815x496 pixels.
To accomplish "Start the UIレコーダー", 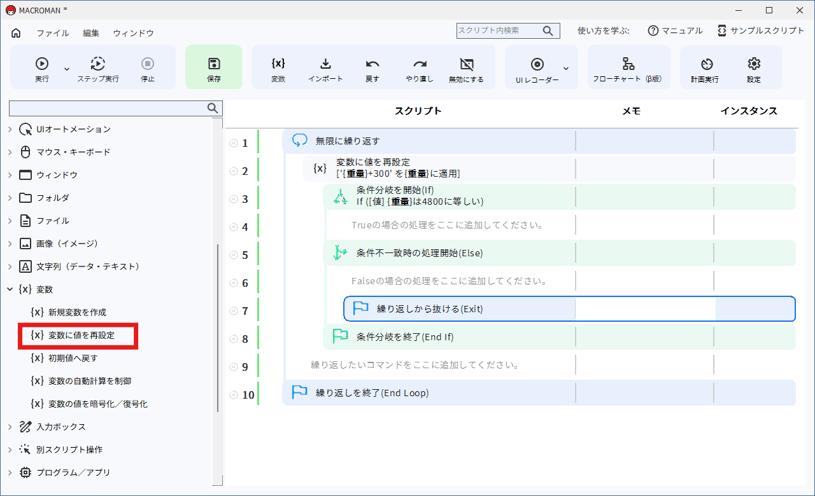I will [x=537, y=69].
